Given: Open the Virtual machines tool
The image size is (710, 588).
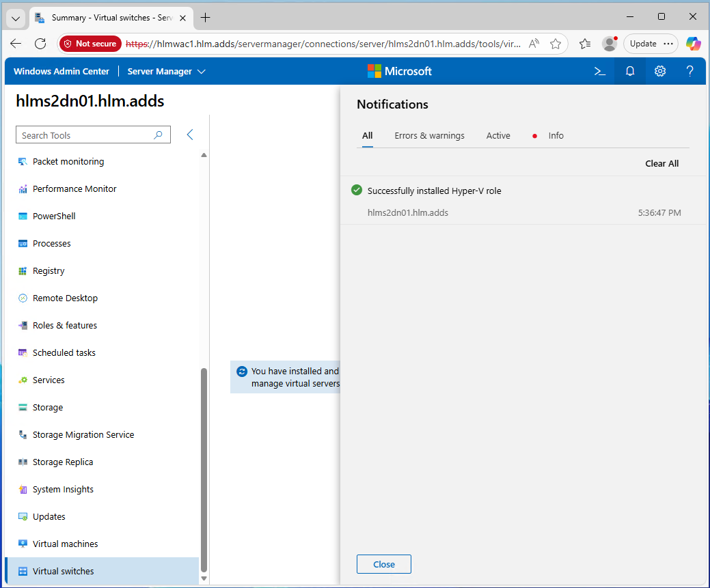Looking at the screenshot, I should click(65, 544).
